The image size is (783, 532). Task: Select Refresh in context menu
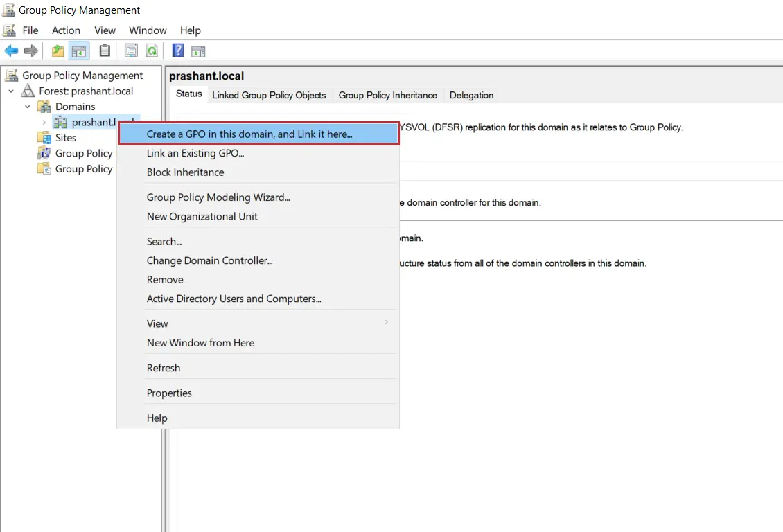click(258, 368)
